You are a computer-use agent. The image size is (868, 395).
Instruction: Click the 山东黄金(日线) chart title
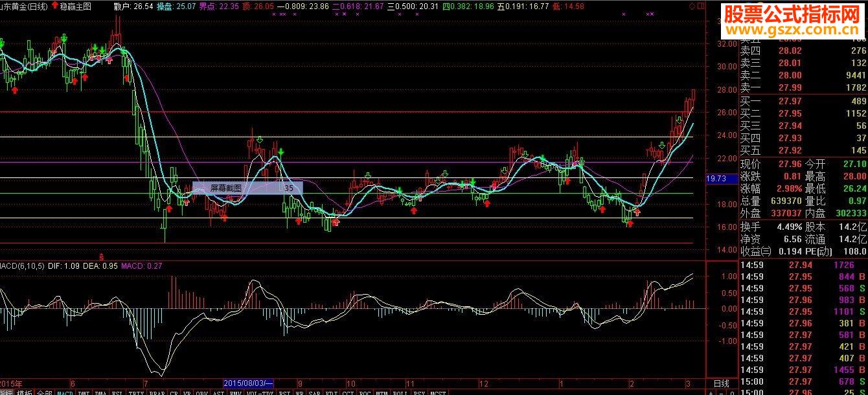click(x=23, y=6)
